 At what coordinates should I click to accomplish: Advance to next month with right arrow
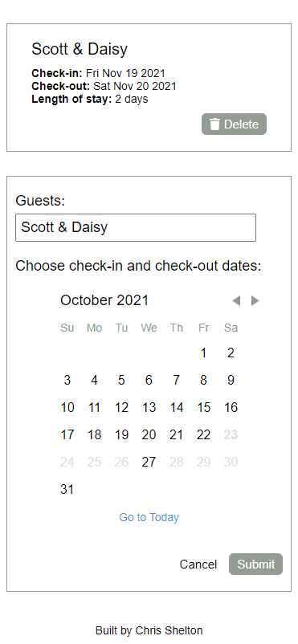coord(255,300)
